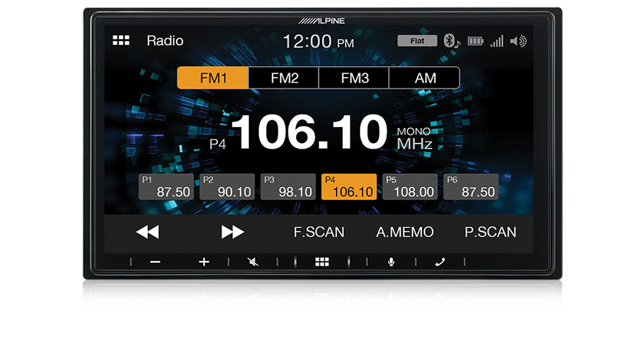Viewport: 644px width, 362px height.
Task: Tap the Bluetooth audio status icon
Action: coord(452,41)
